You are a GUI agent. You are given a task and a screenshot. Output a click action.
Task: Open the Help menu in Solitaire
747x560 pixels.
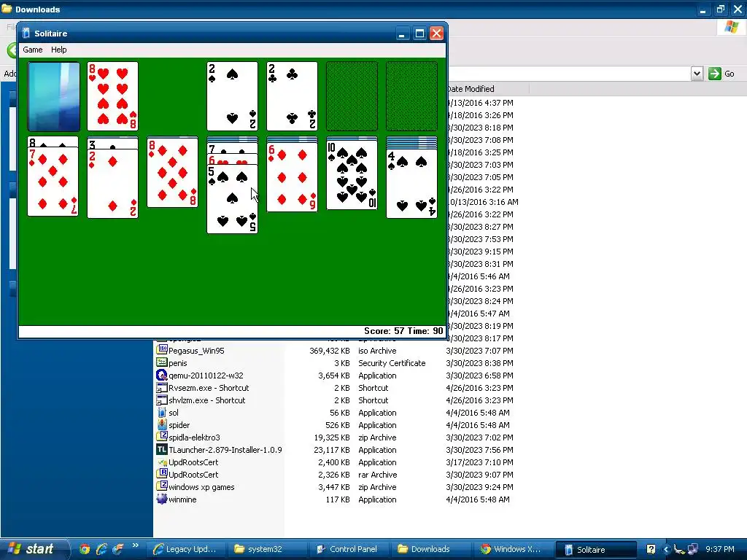click(x=58, y=50)
